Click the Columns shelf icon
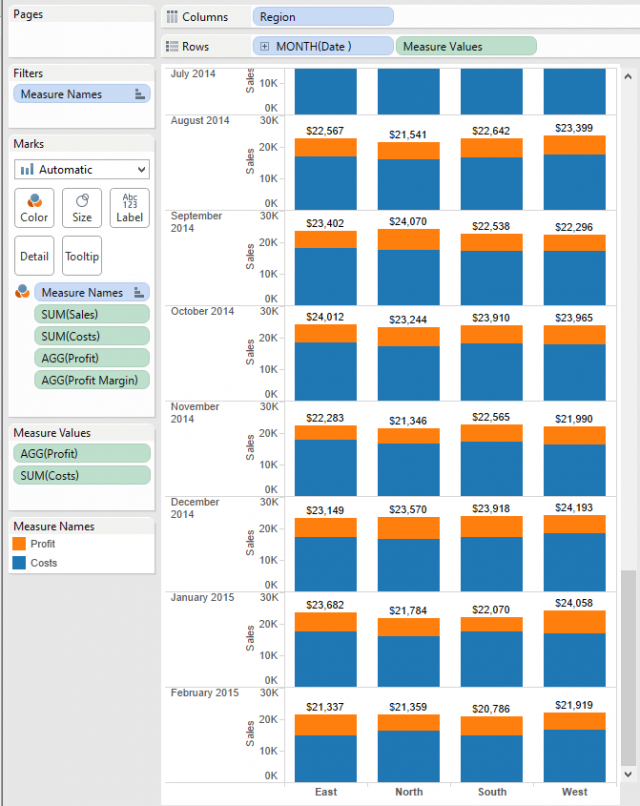Viewport: 640px width, 806px height. [172, 17]
